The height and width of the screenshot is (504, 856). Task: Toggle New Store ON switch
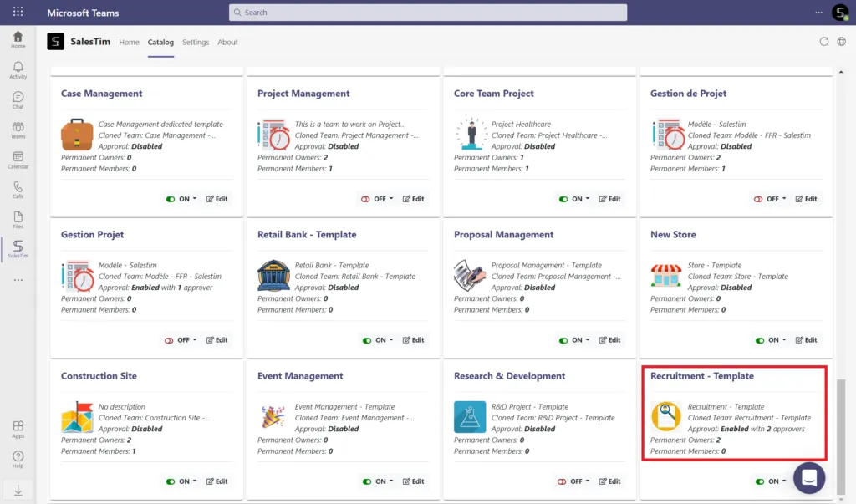pyautogui.click(x=760, y=340)
